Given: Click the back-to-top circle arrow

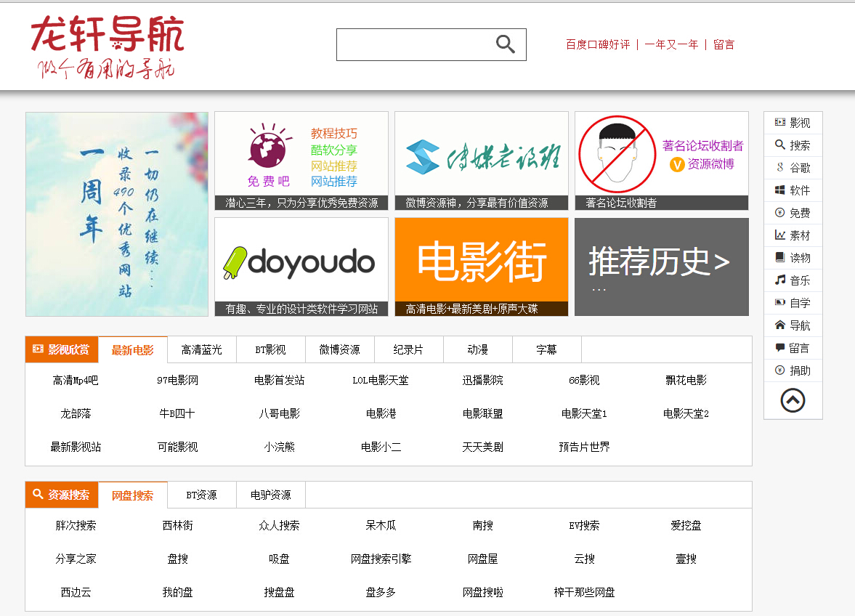Looking at the screenshot, I should (793, 400).
